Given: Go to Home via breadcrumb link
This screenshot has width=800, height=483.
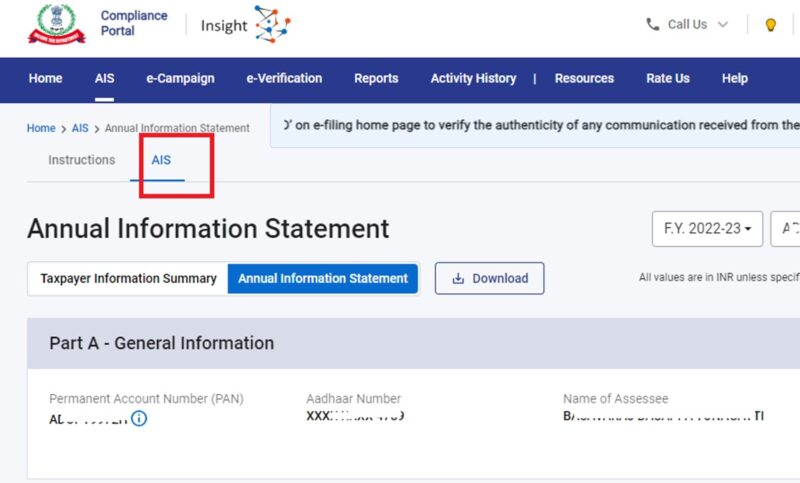Looking at the screenshot, I should click(41, 128).
